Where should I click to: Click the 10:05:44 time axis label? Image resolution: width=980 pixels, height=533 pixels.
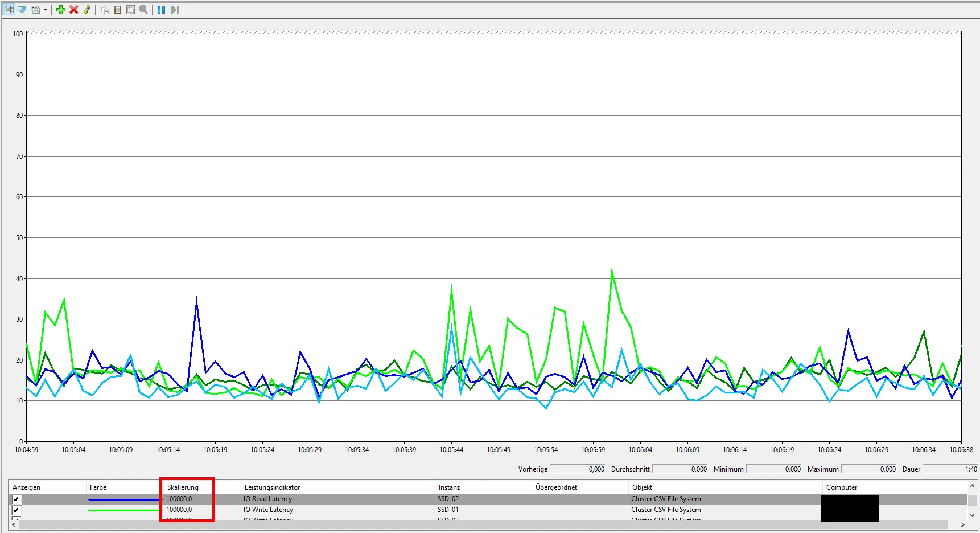click(x=451, y=450)
